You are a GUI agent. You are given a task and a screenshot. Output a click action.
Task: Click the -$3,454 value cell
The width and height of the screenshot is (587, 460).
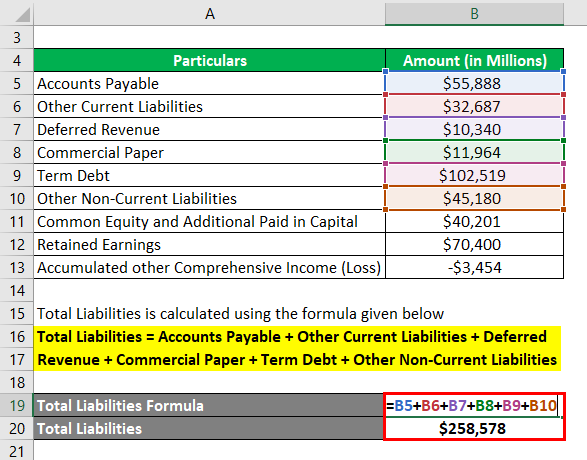474,268
